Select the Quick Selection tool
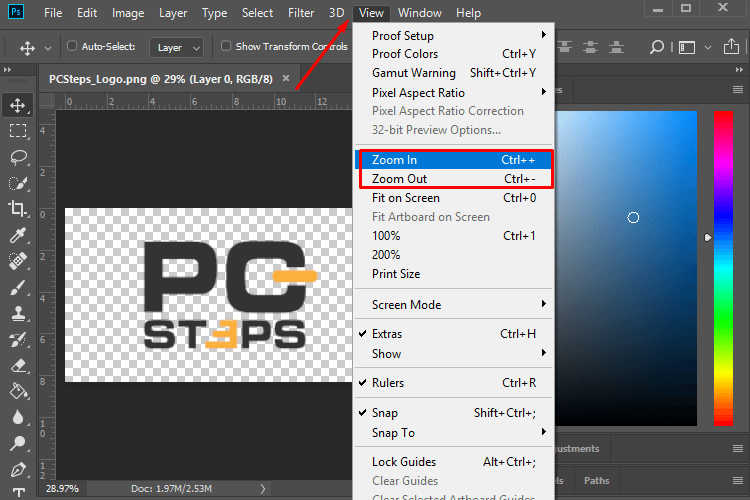Image resolution: width=750 pixels, height=500 pixels. click(x=18, y=183)
